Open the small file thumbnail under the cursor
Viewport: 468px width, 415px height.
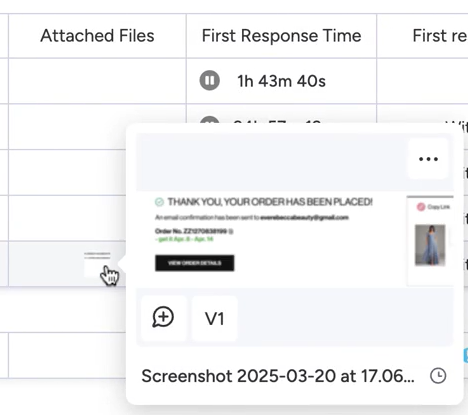pyautogui.click(x=97, y=264)
